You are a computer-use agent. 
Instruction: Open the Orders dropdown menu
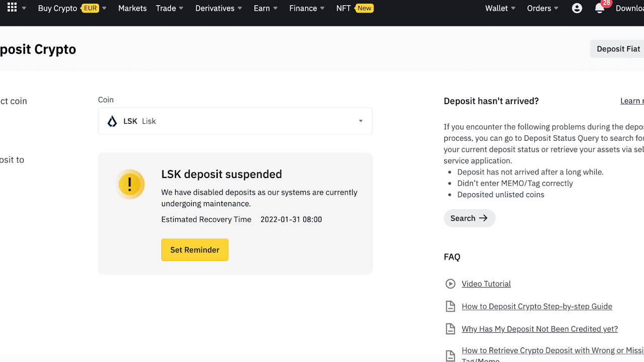coord(543,8)
